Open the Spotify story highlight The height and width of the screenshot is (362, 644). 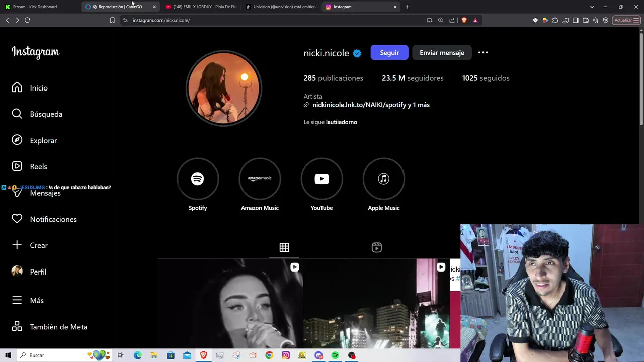[198, 179]
